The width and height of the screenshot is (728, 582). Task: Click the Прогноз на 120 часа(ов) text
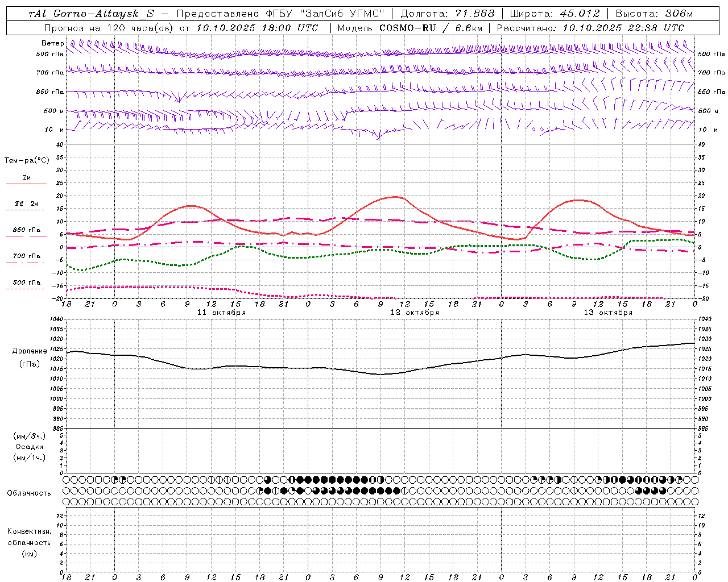point(109,28)
